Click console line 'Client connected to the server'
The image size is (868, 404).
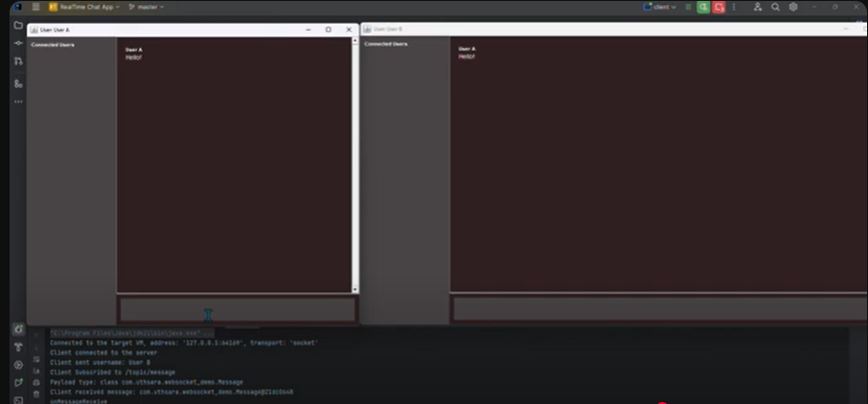(x=103, y=352)
